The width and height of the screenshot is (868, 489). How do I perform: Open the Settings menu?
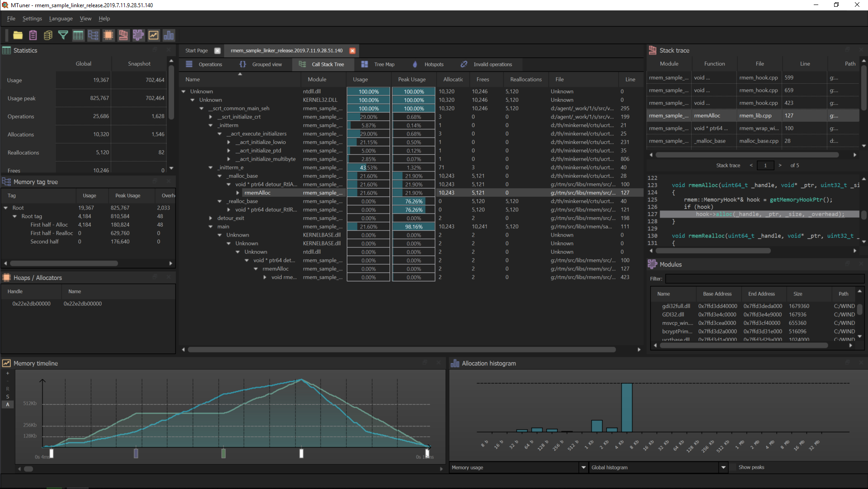32,19
